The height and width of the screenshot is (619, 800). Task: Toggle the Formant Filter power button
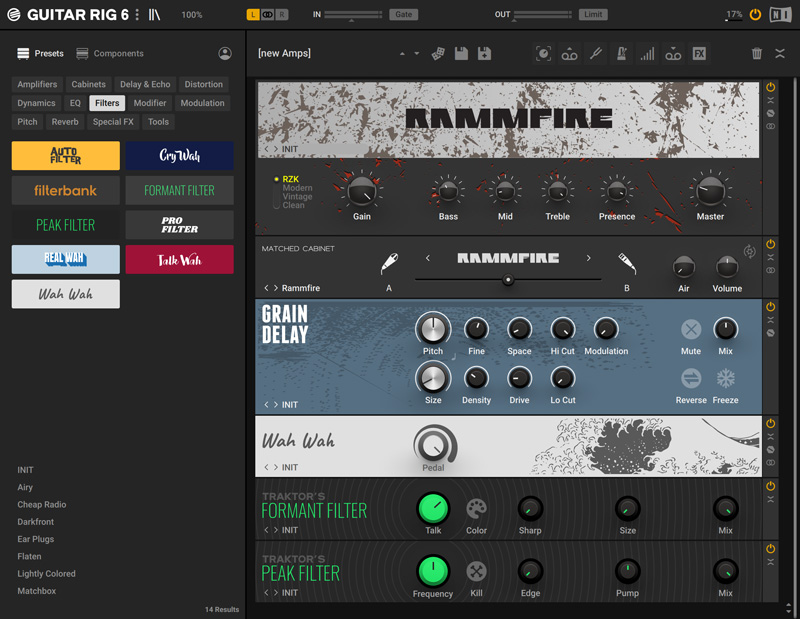pyautogui.click(x=770, y=486)
